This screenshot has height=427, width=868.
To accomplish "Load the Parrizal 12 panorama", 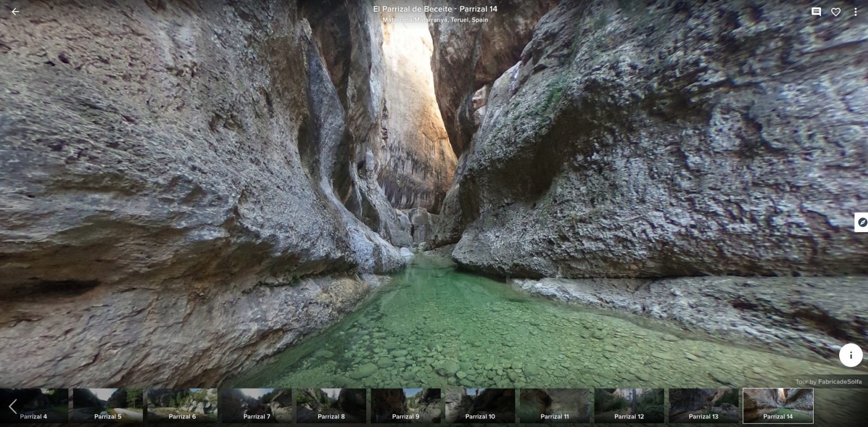I will coord(629,406).
